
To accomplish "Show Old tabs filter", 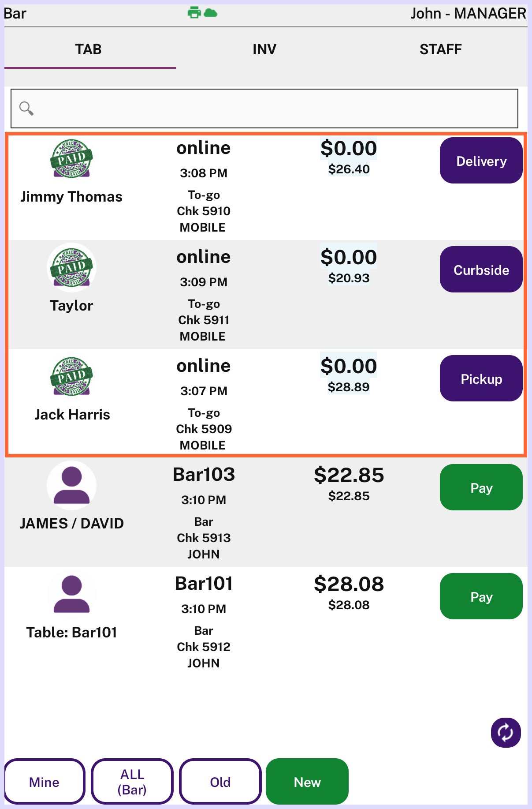I will point(220,782).
